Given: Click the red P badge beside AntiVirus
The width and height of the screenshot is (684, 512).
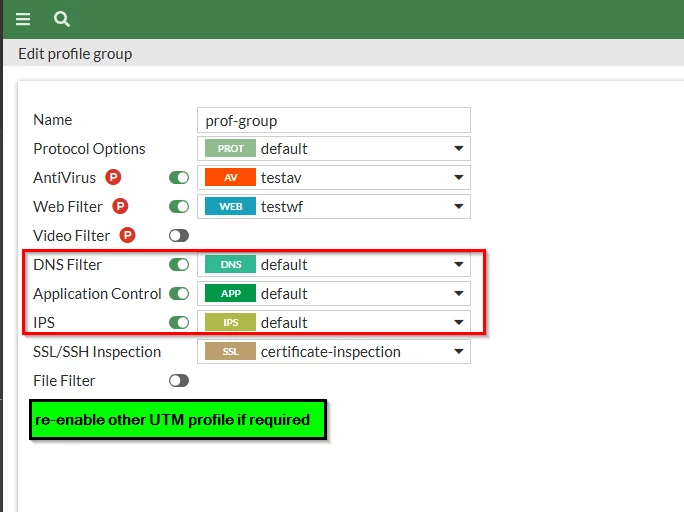Looking at the screenshot, I should pyautogui.click(x=113, y=177).
